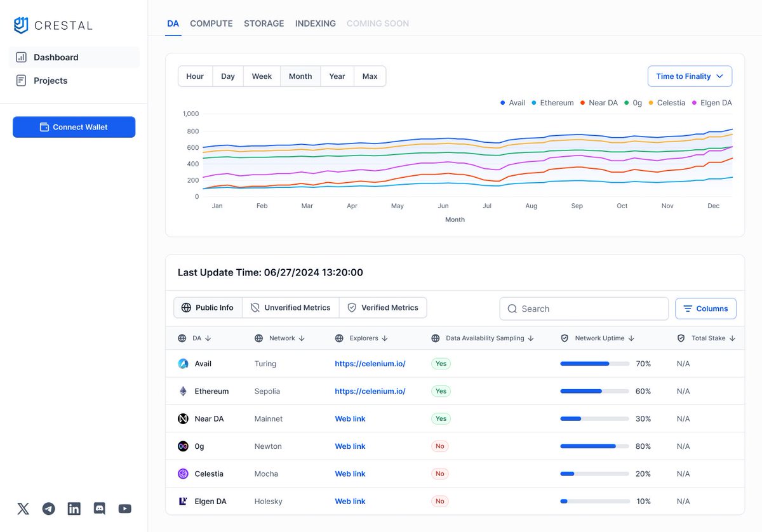Sort table by DA column arrow
This screenshot has width=762, height=532.
pyautogui.click(x=208, y=338)
